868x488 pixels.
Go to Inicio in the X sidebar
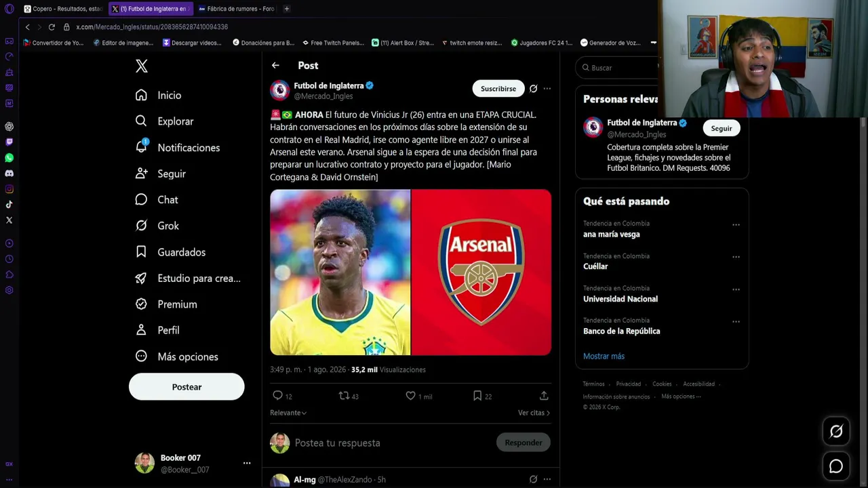(x=158, y=96)
